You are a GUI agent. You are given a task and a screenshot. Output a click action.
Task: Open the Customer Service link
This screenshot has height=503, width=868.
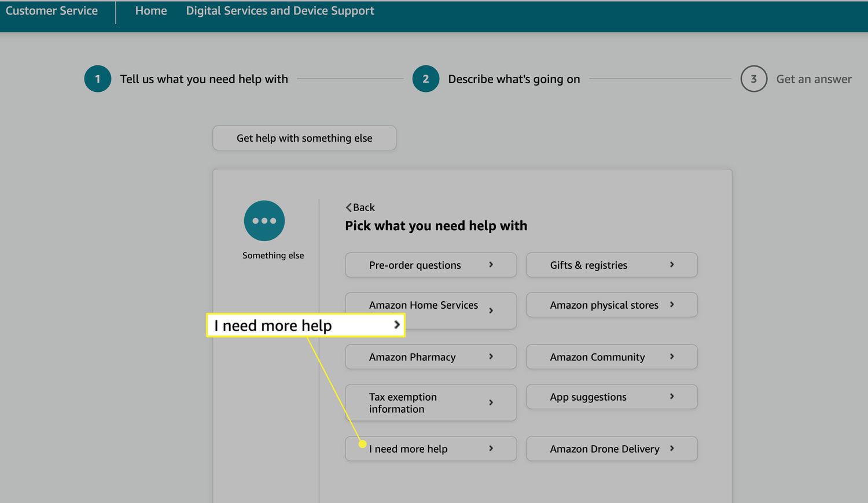click(x=52, y=11)
